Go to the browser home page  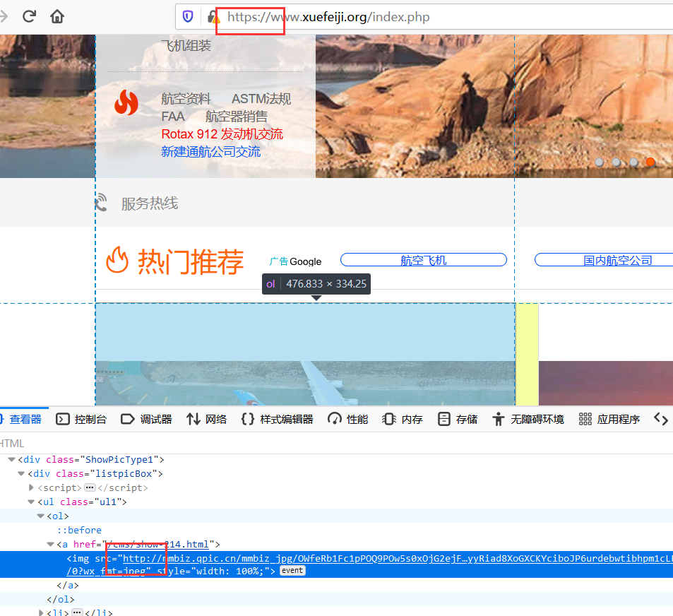(x=57, y=16)
